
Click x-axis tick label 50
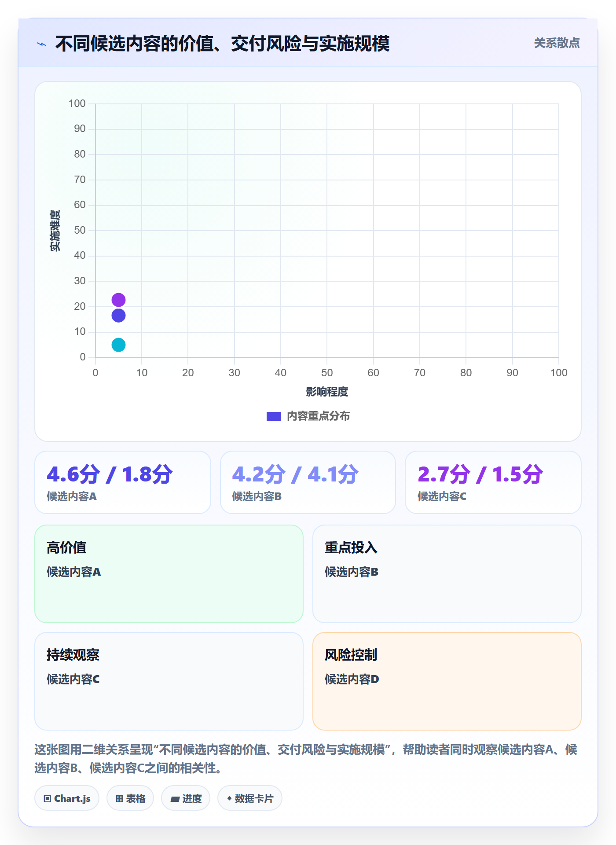pyautogui.click(x=327, y=373)
